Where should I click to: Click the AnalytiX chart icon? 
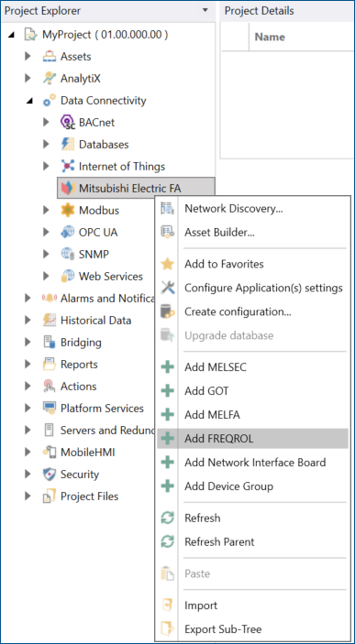point(50,78)
